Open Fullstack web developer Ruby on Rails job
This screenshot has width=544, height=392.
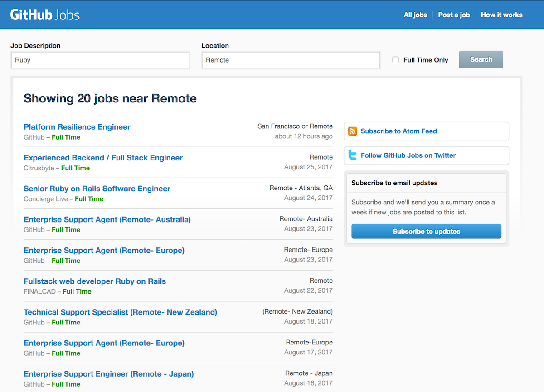(95, 281)
